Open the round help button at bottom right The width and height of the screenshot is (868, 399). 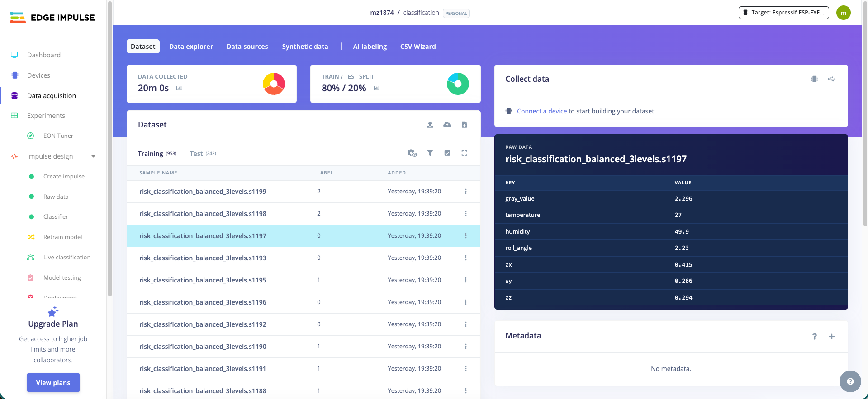click(x=850, y=381)
